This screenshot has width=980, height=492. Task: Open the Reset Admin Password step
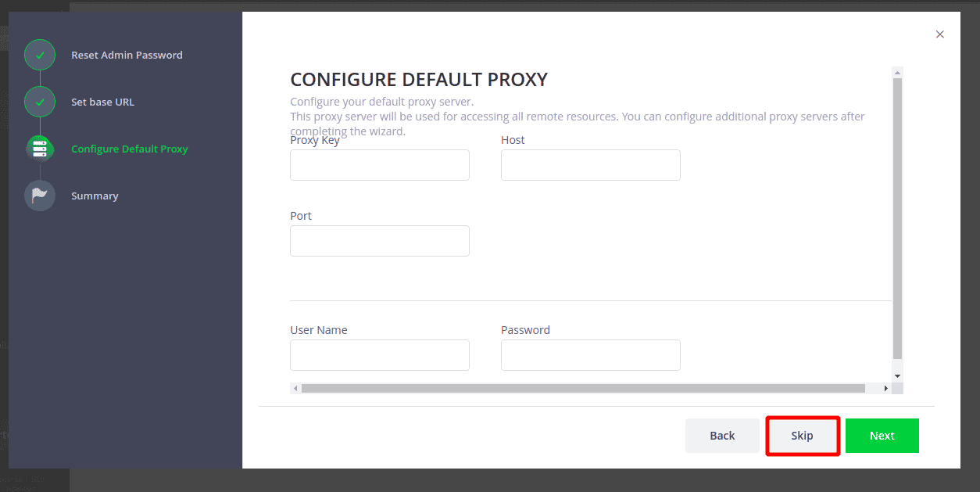tap(127, 56)
